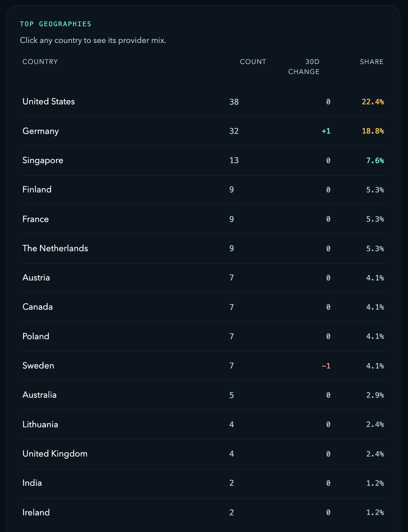Click the Ireland row
Viewport: 408px width, 532px height.
click(36, 512)
